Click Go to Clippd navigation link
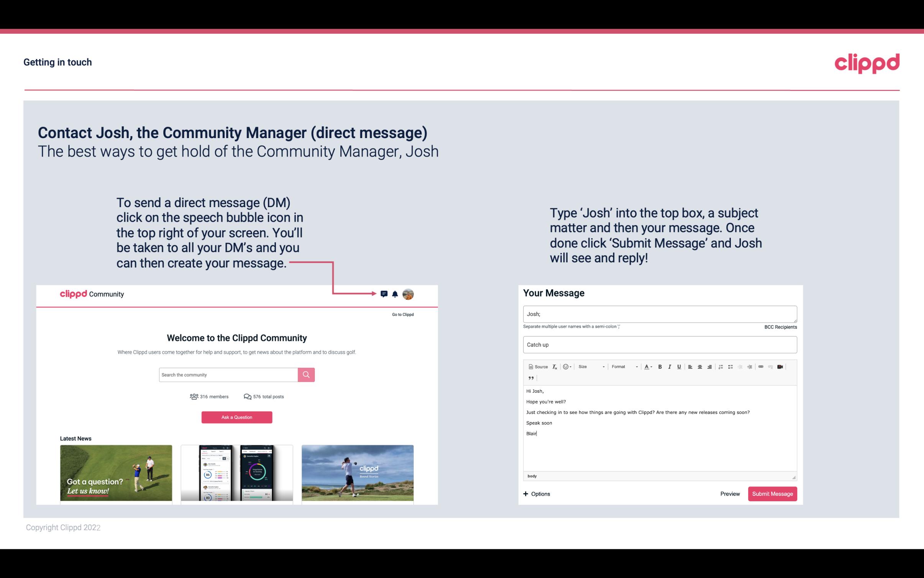 point(402,314)
